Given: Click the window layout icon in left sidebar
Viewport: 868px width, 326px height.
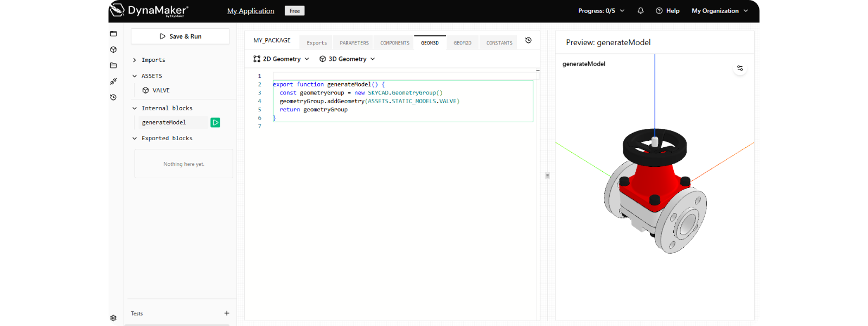Looking at the screenshot, I should pos(113,34).
